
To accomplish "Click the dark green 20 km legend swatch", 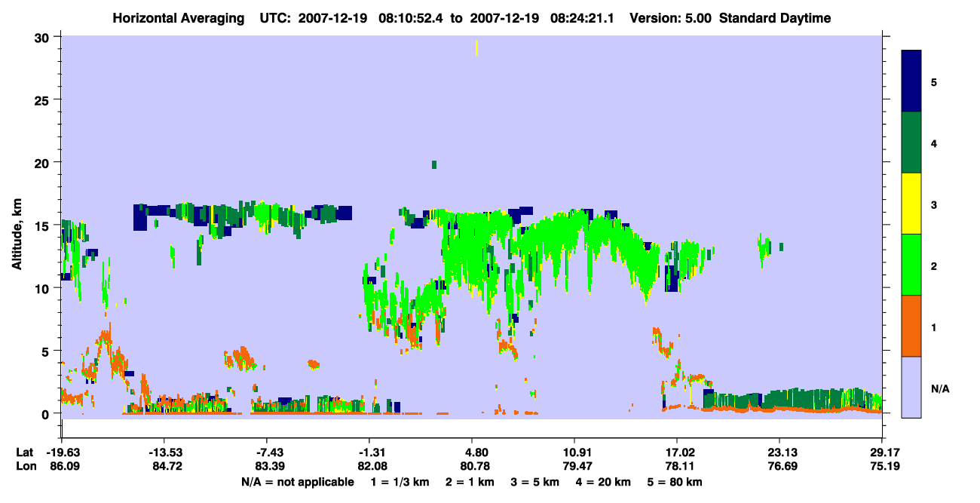I will click(911, 143).
